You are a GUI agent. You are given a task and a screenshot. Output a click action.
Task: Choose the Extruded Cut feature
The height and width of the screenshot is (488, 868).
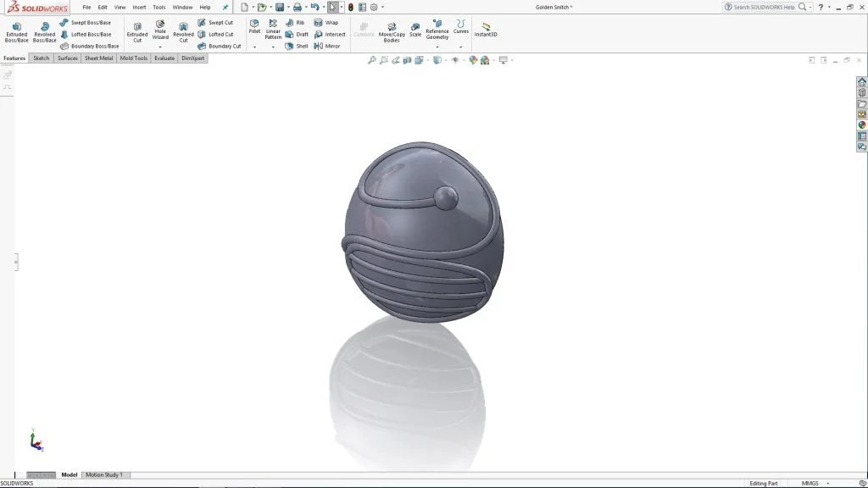(137, 30)
